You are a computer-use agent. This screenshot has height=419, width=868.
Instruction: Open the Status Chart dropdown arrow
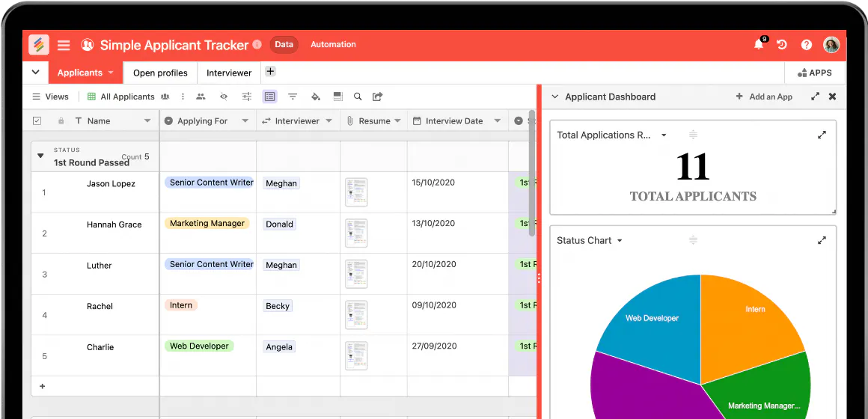pyautogui.click(x=620, y=241)
